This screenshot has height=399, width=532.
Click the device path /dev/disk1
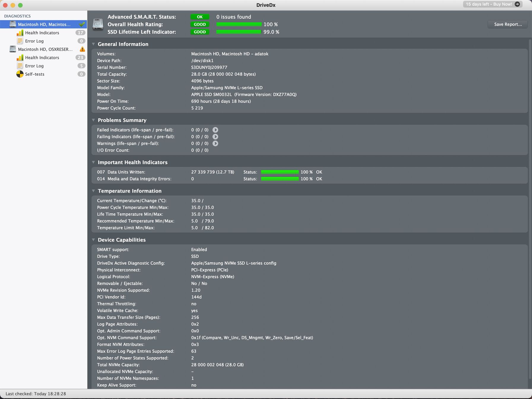202,61
